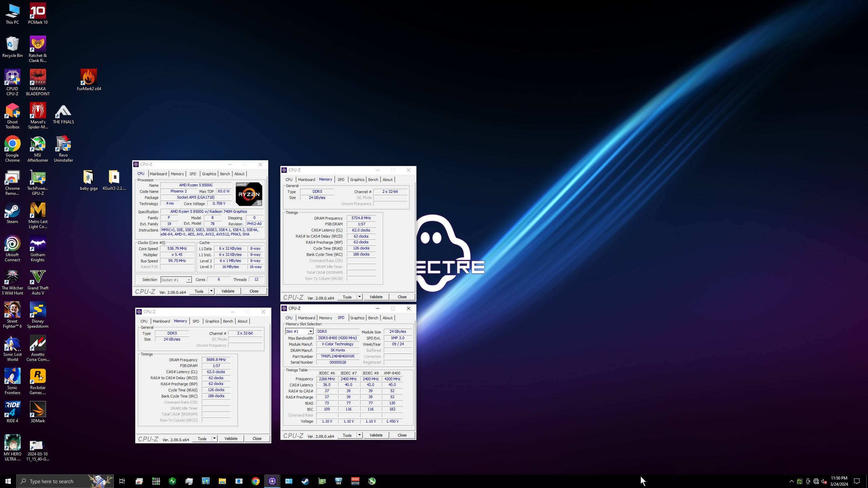Click the muted speaker tray icon

tap(824, 481)
